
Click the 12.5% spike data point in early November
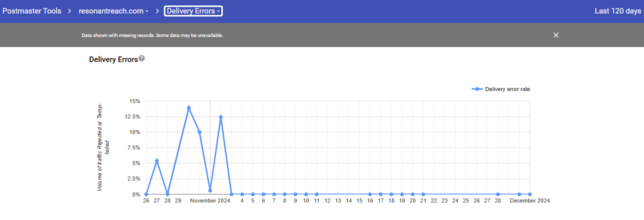(221, 117)
